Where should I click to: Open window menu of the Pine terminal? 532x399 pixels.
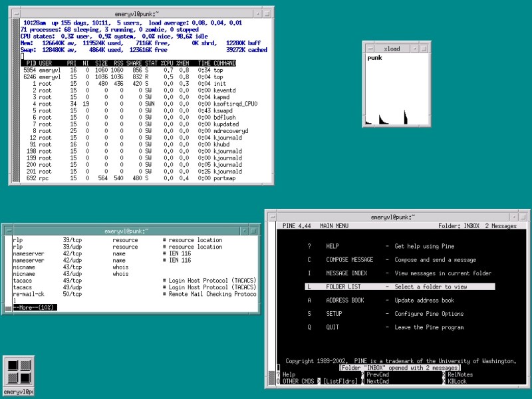coord(271,217)
